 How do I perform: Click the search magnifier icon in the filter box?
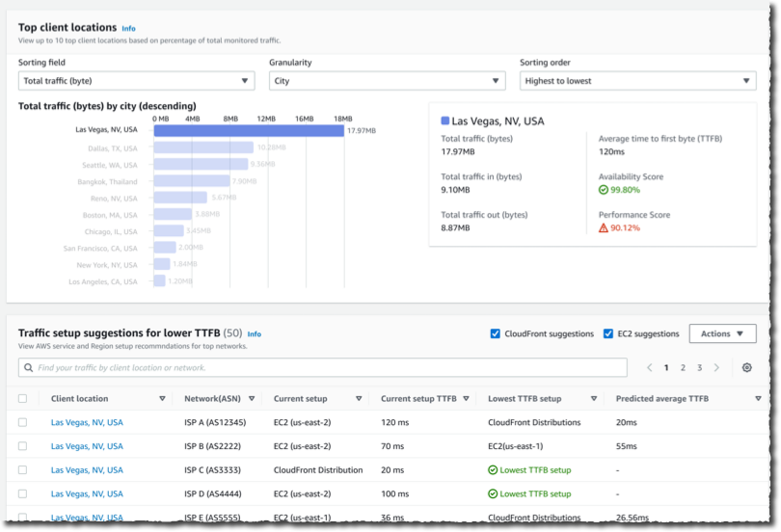coord(28,368)
